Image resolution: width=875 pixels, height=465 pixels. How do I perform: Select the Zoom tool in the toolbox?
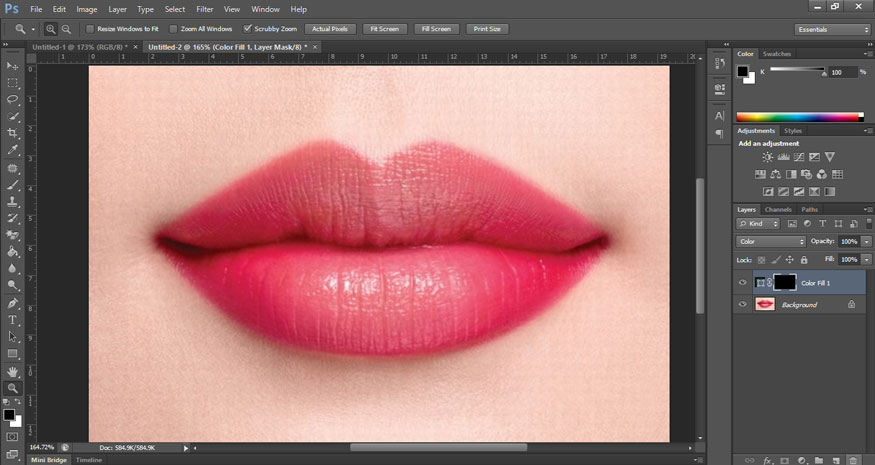(x=12, y=389)
